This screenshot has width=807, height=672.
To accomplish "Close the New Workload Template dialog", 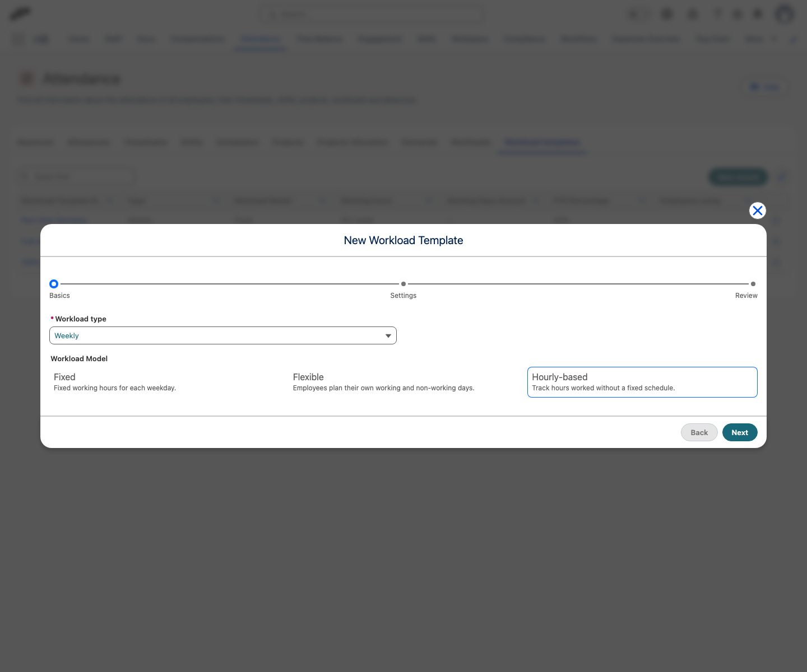I will pyautogui.click(x=758, y=211).
